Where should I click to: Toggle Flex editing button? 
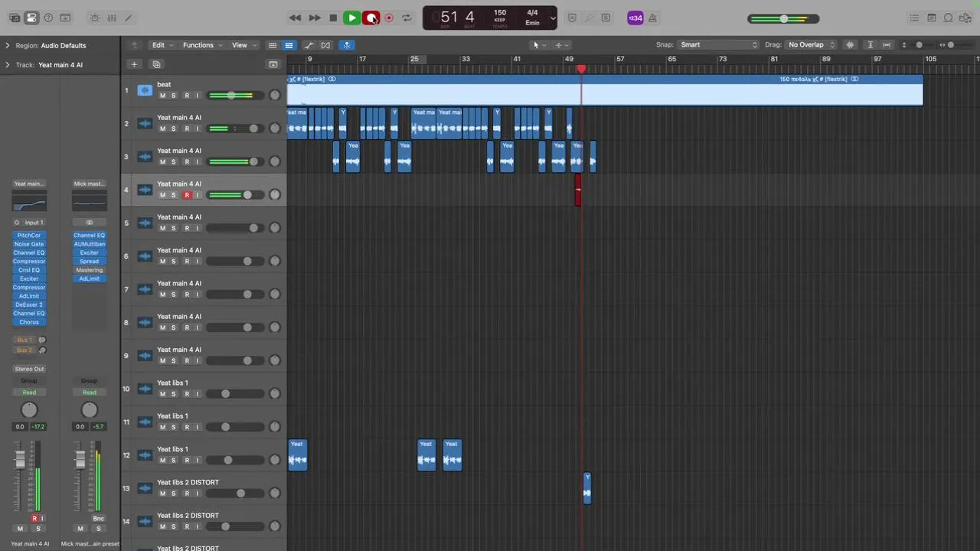[326, 45]
